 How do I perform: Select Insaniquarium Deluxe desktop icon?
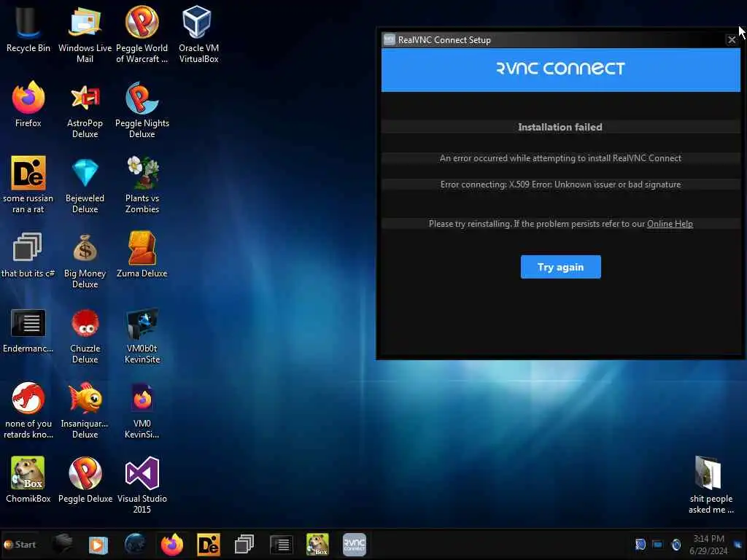tap(85, 411)
